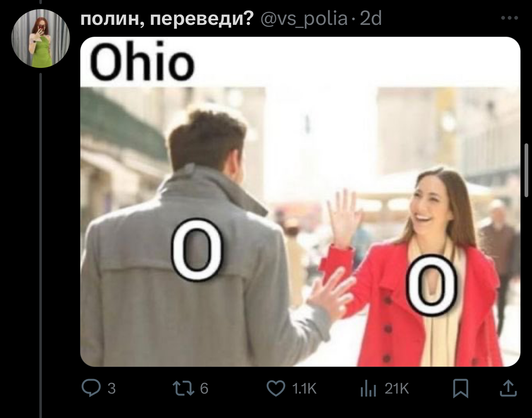Viewport: 532px width, 418px height.
Task: Click the vertical scrollbar thumb
Action: tap(527, 166)
